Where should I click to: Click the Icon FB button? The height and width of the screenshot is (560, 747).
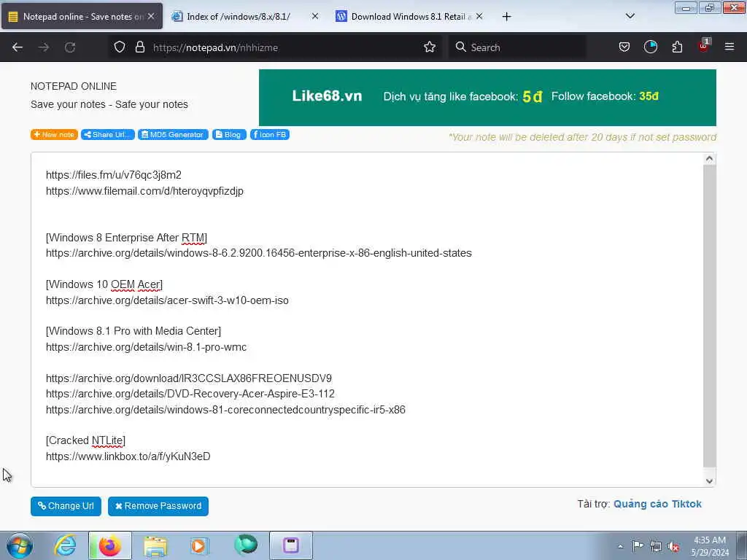pos(270,135)
